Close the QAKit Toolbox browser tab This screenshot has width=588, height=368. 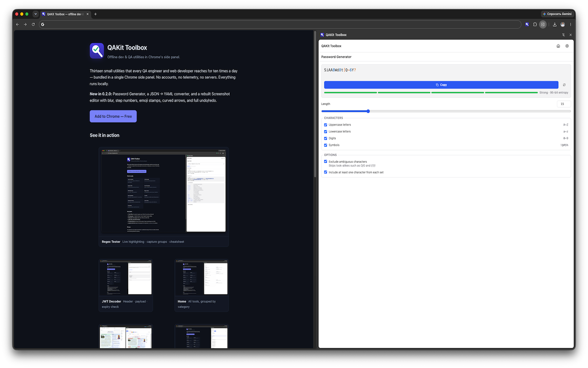[88, 14]
